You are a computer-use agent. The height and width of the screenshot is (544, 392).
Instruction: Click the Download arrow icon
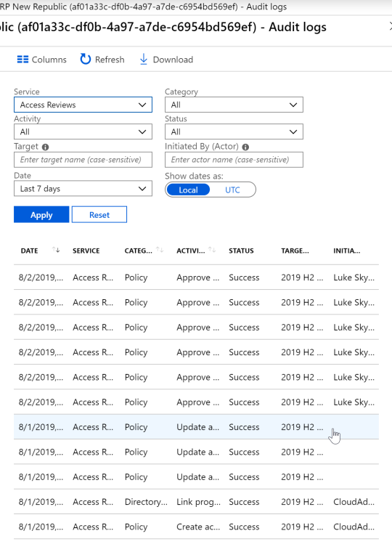143,60
